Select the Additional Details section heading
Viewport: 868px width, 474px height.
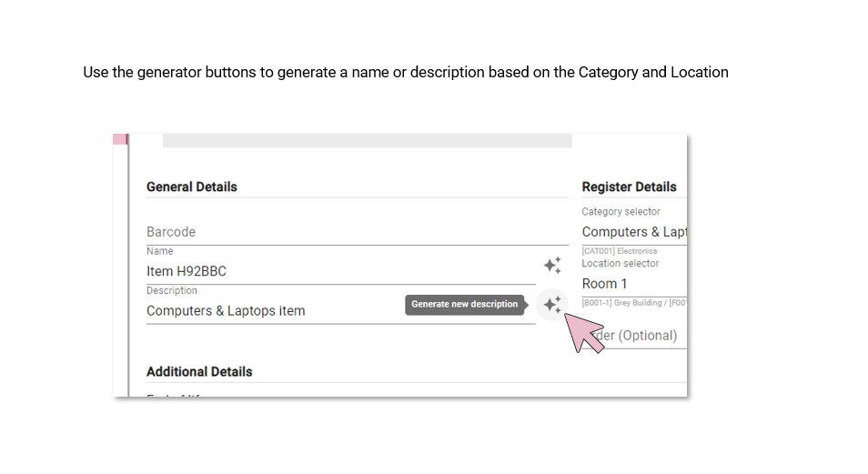(x=199, y=371)
